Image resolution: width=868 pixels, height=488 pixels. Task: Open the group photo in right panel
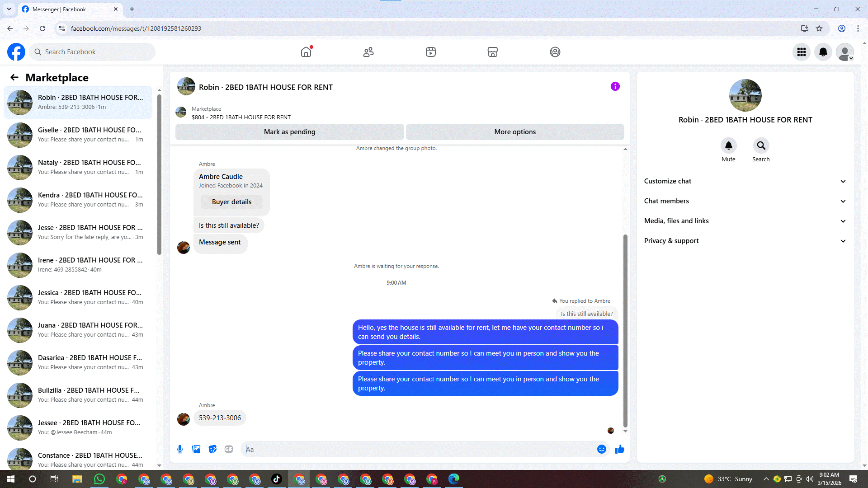click(x=745, y=95)
